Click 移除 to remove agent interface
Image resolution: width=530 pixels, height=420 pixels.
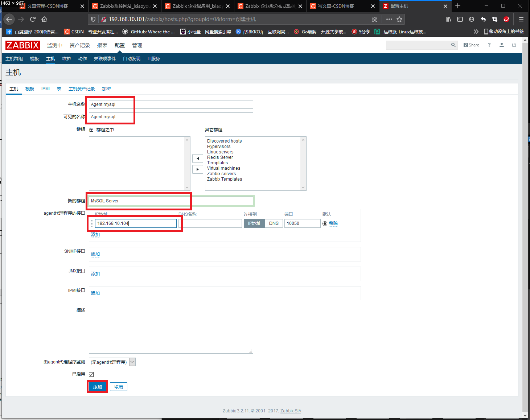click(x=333, y=223)
